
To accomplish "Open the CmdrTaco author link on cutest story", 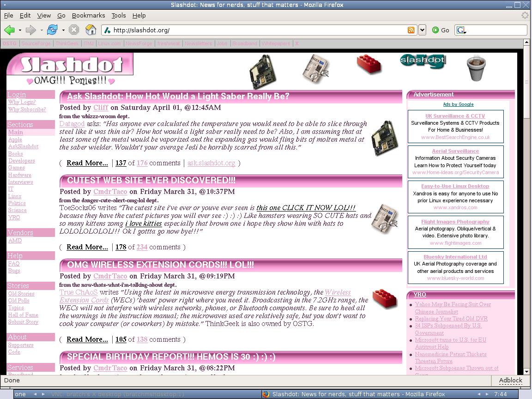I will pos(110,191).
